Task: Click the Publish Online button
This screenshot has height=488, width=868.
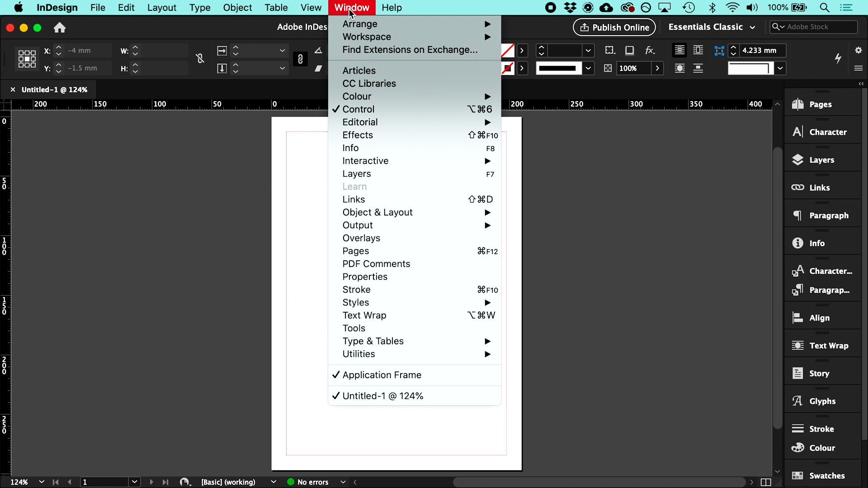Action: click(x=614, y=27)
